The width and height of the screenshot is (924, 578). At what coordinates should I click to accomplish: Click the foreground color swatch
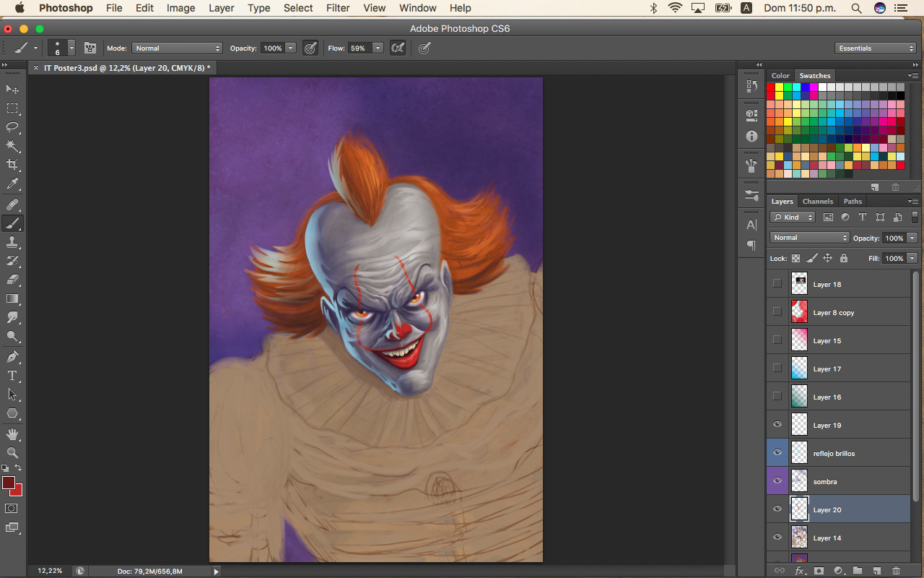pyautogui.click(x=8, y=483)
